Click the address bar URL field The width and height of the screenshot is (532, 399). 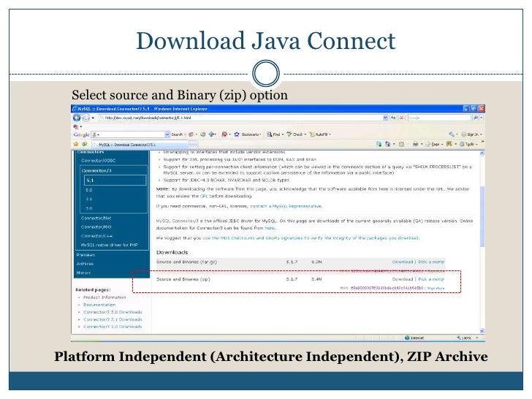240,118
